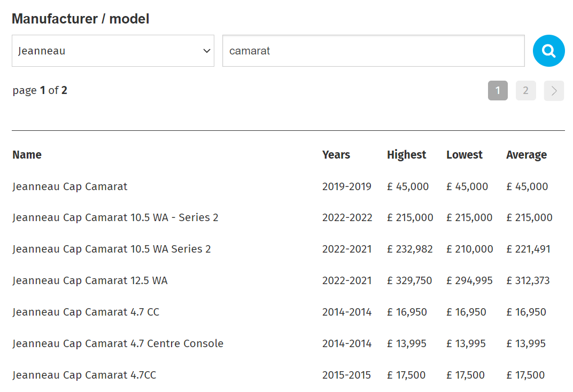This screenshot has height=392, width=573.
Task: Click the blue magnifier search button
Action: coord(548,51)
